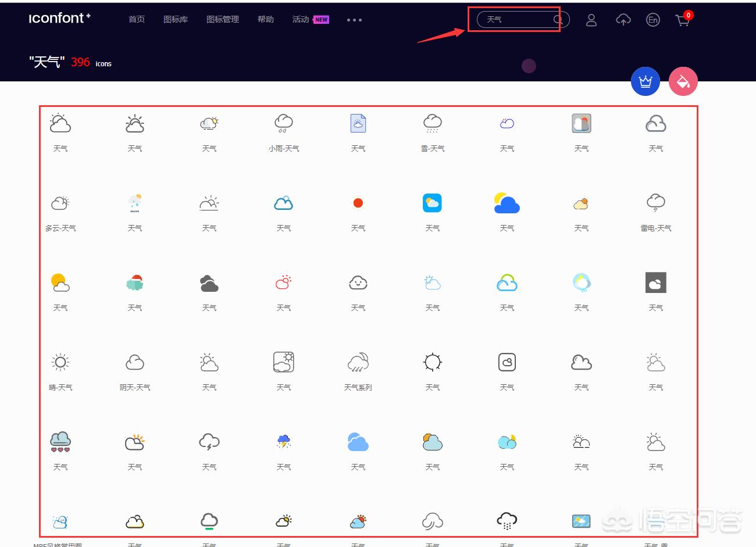Open the 图标库 menu
Screen dimensions: 756x547
[x=176, y=19]
